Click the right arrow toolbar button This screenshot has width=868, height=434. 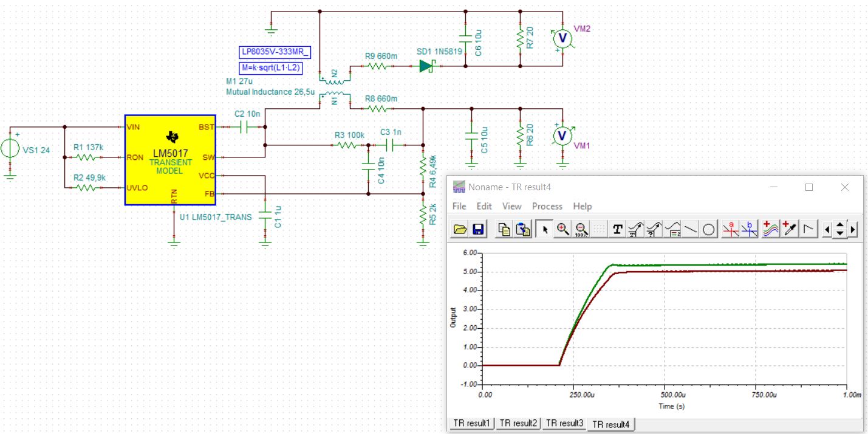(x=853, y=229)
